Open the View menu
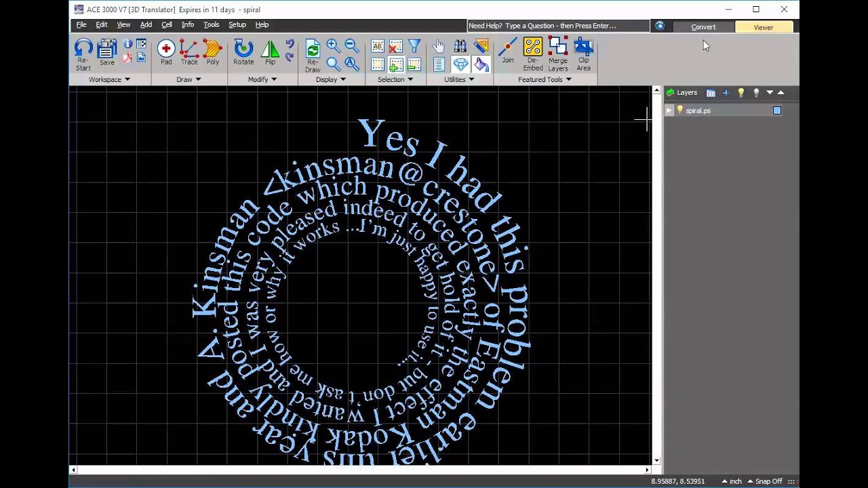 click(x=123, y=24)
